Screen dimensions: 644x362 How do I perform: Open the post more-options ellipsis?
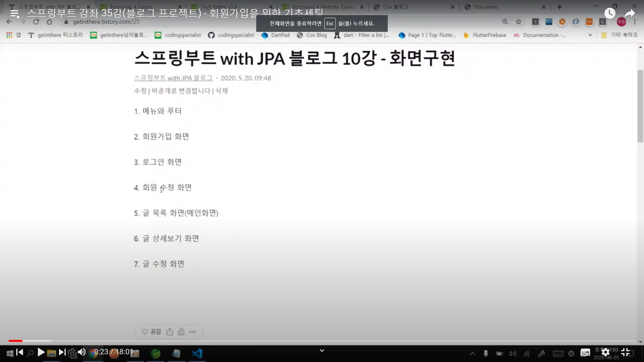pyautogui.click(x=193, y=332)
